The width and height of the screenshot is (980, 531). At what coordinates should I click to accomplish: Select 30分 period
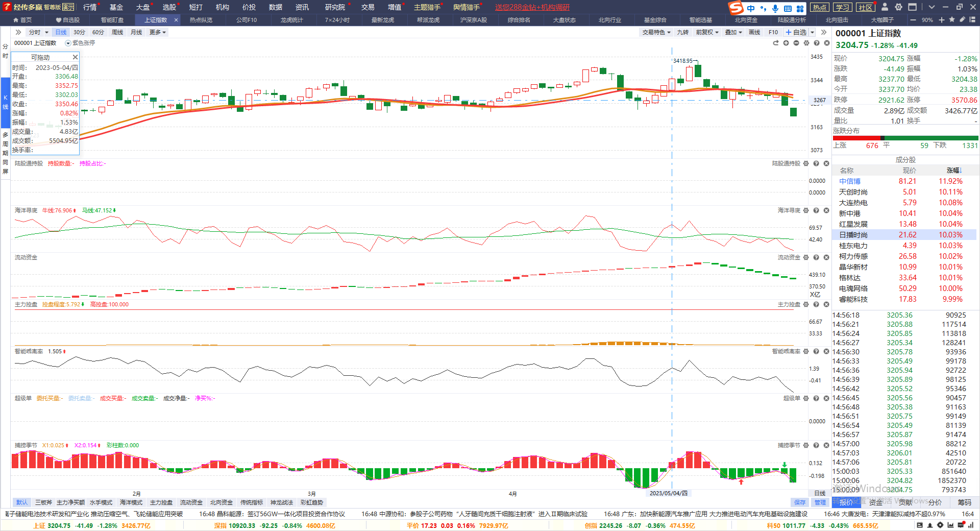pos(79,32)
